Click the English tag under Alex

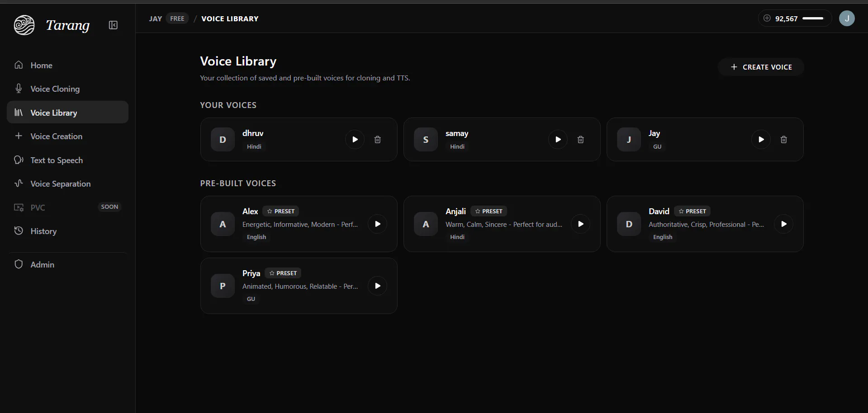point(256,237)
